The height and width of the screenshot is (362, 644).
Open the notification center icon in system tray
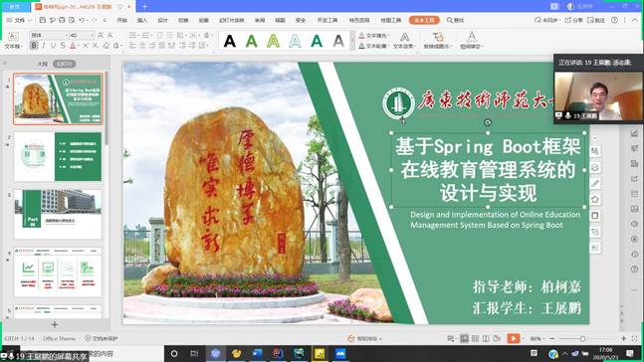[630, 353]
